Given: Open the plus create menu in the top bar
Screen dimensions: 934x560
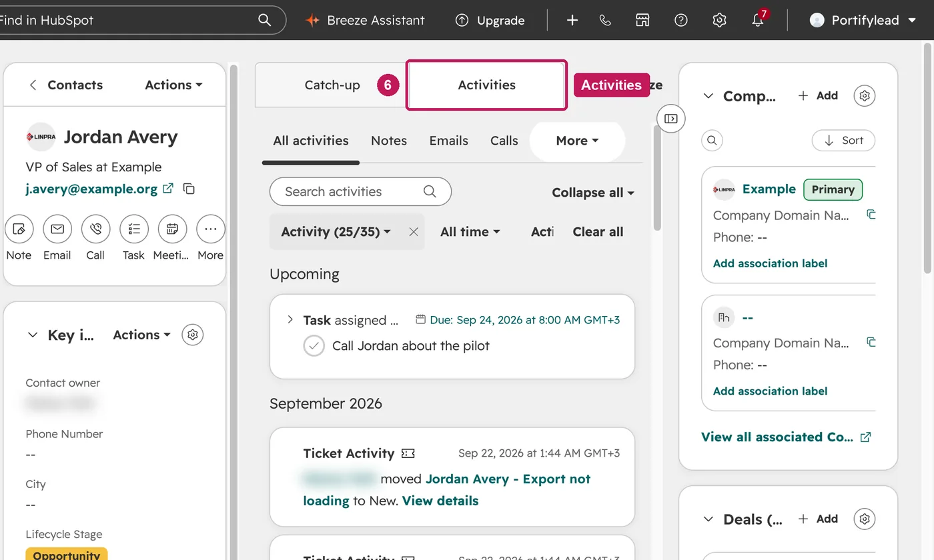Looking at the screenshot, I should 572,20.
